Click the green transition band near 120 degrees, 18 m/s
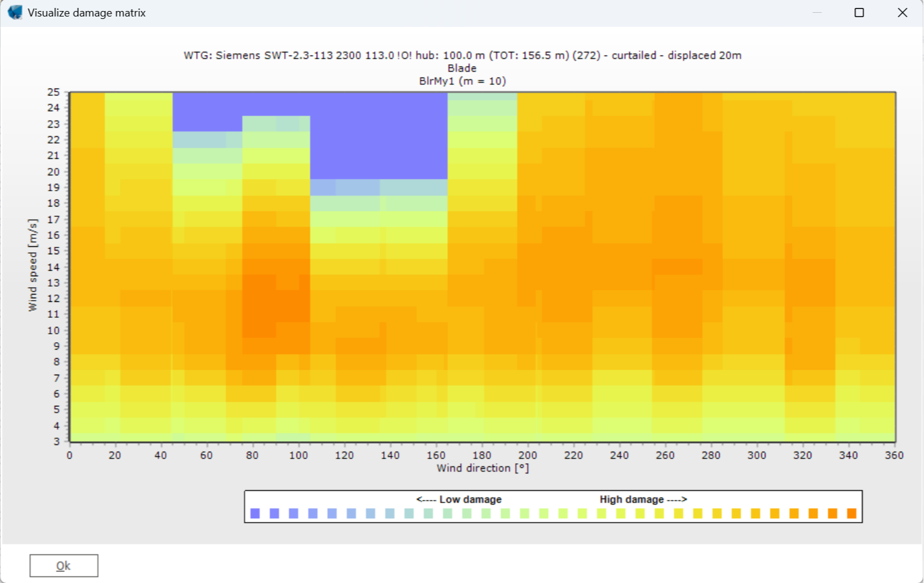Screen dimensions: 924x583 [x=345, y=202]
